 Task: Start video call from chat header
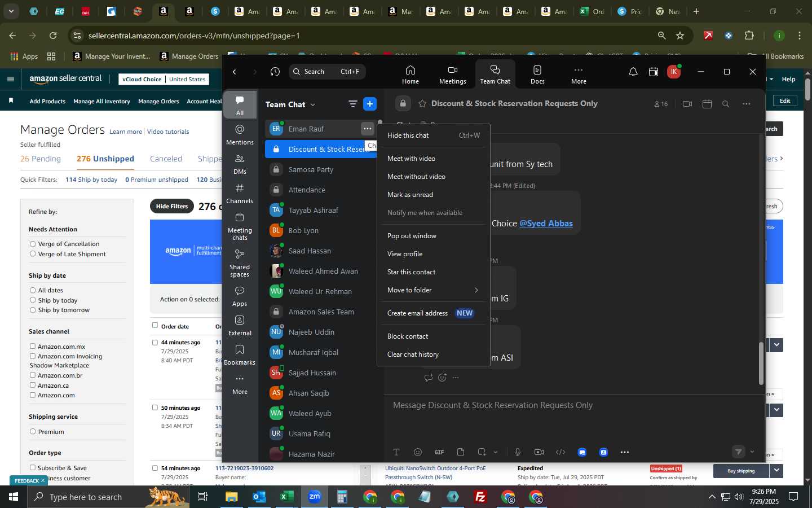click(x=687, y=104)
